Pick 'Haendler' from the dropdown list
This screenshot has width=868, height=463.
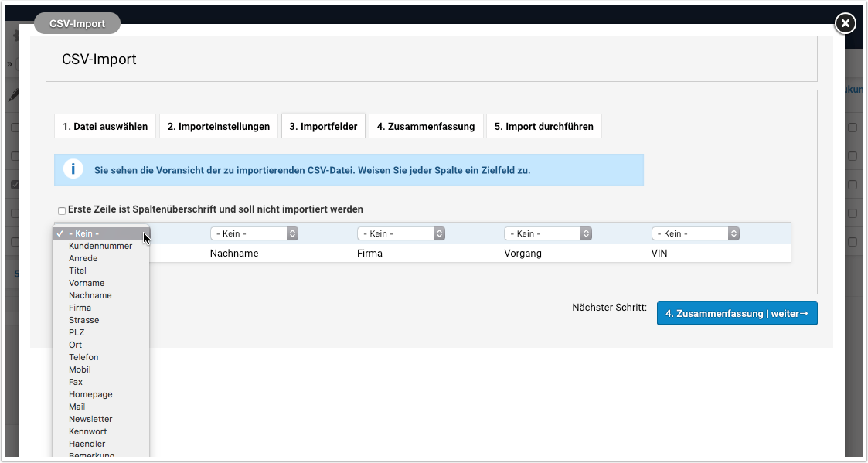tap(87, 444)
